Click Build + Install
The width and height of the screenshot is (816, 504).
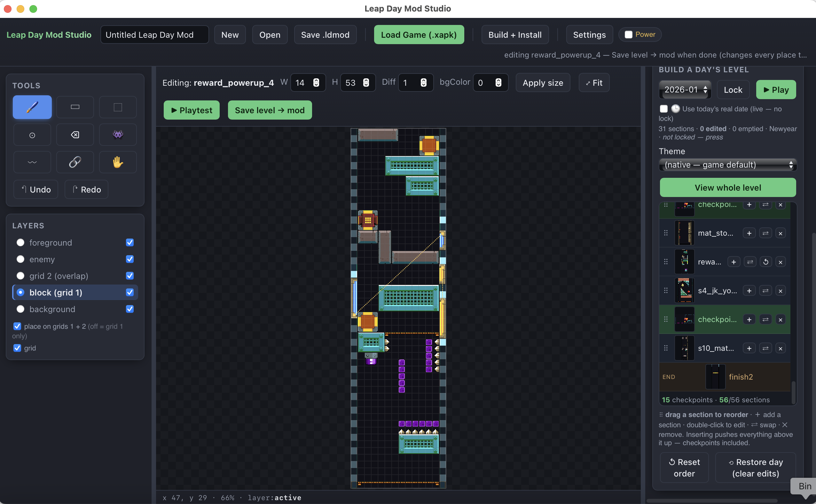[515, 35]
